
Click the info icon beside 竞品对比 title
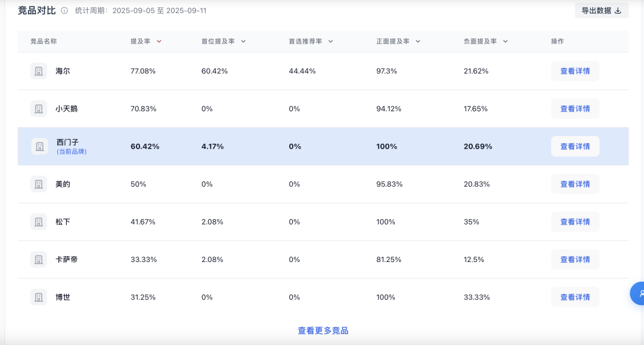point(64,11)
